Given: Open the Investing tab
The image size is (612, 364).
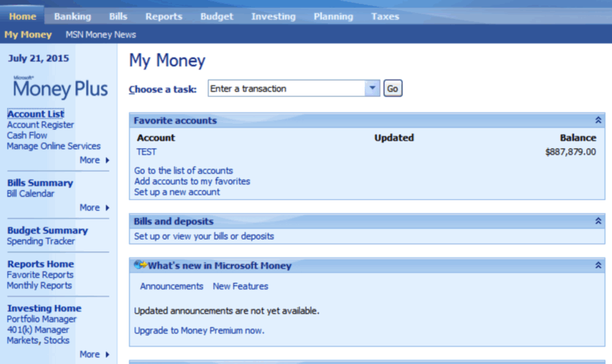Looking at the screenshot, I should (273, 16).
